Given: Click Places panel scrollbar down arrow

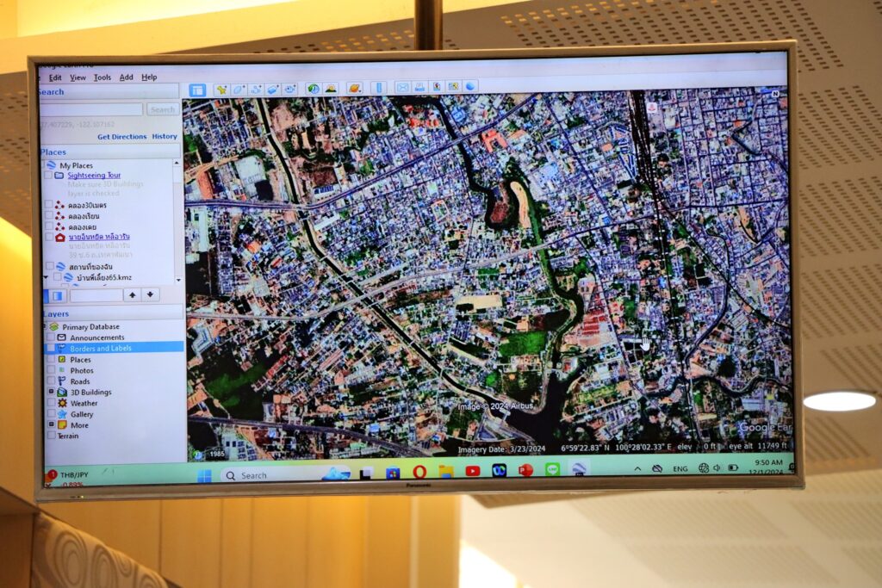Looking at the screenshot, I should [178, 280].
